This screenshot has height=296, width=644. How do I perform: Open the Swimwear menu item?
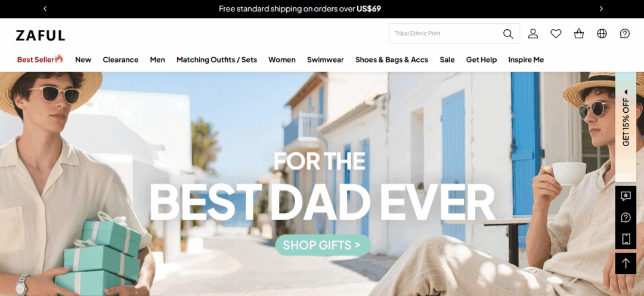pos(326,60)
